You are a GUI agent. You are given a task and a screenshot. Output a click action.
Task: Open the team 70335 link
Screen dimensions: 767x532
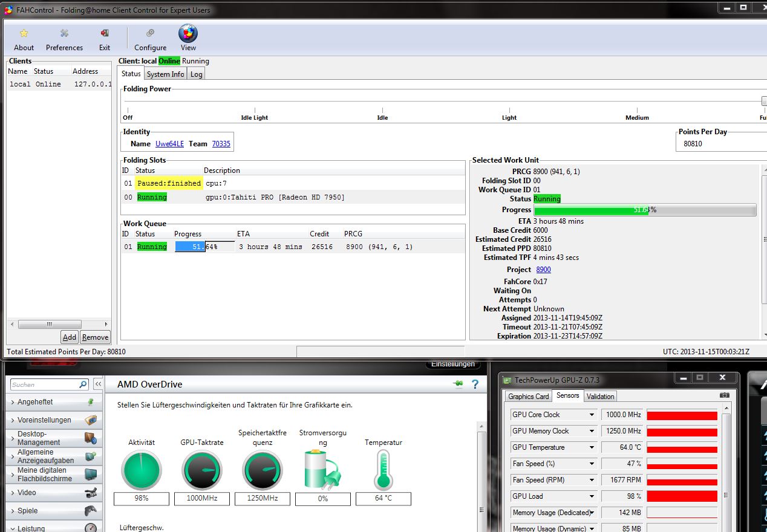coord(221,144)
